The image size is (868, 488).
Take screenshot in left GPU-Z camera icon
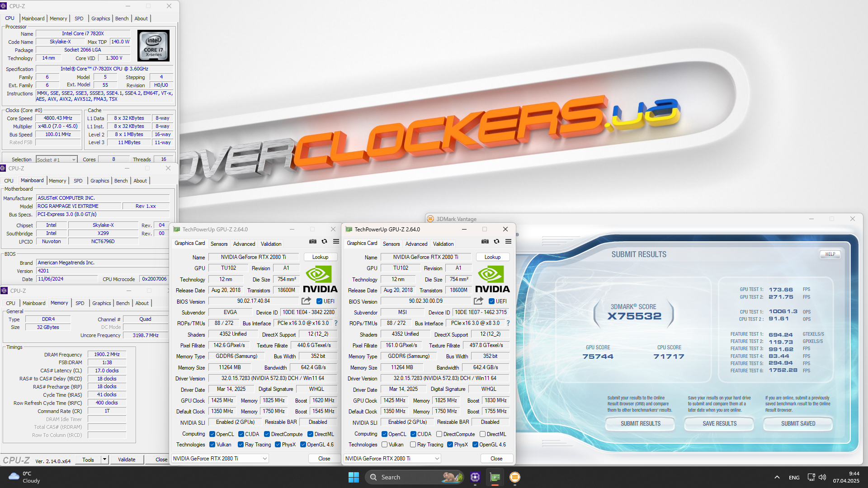click(312, 242)
